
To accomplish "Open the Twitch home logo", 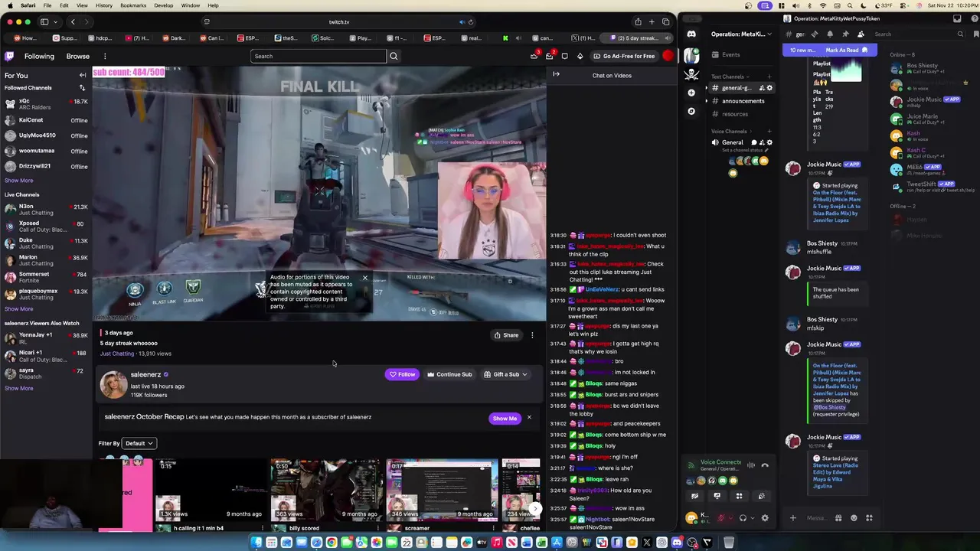I will point(9,56).
